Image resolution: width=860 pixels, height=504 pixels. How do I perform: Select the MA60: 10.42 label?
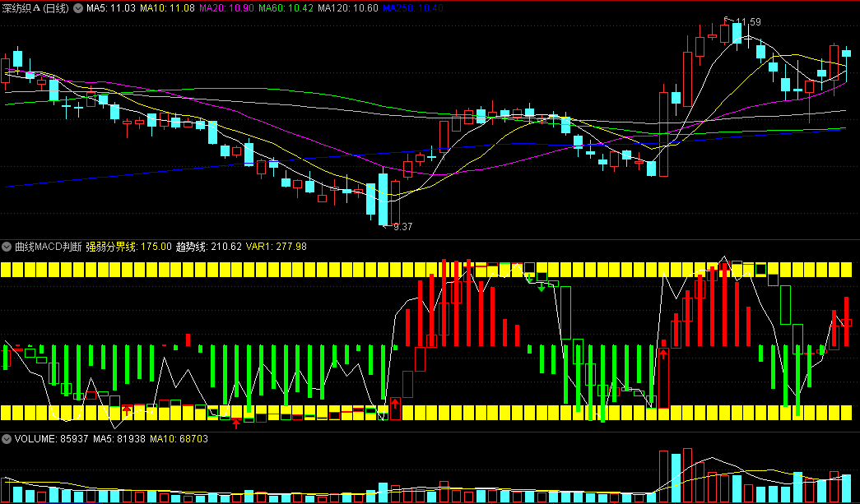point(286,8)
